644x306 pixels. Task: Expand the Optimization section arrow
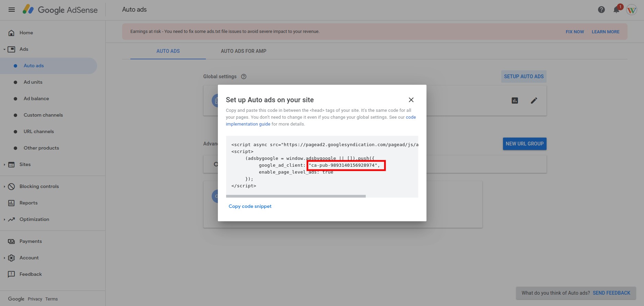4,220
